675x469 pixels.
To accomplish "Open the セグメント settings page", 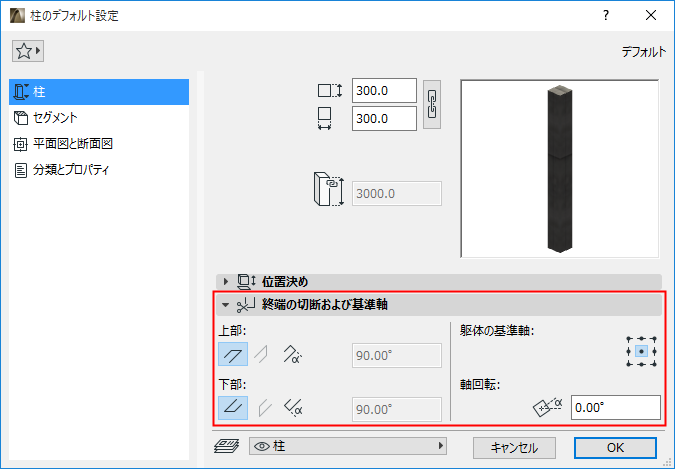I will pos(99,118).
